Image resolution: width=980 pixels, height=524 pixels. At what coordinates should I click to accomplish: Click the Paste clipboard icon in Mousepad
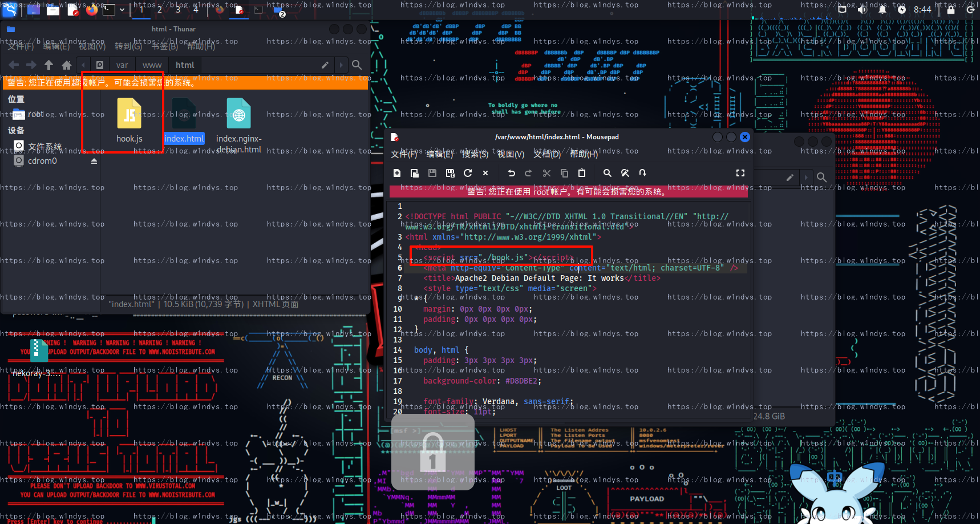(582, 173)
